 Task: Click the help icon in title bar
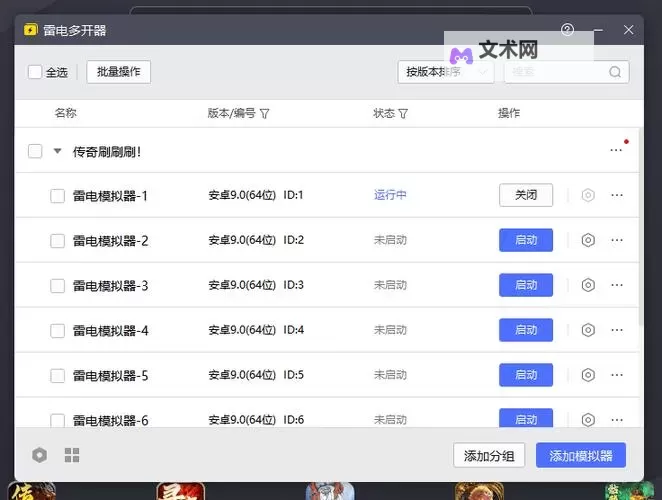pyautogui.click(x=568, y=30)
